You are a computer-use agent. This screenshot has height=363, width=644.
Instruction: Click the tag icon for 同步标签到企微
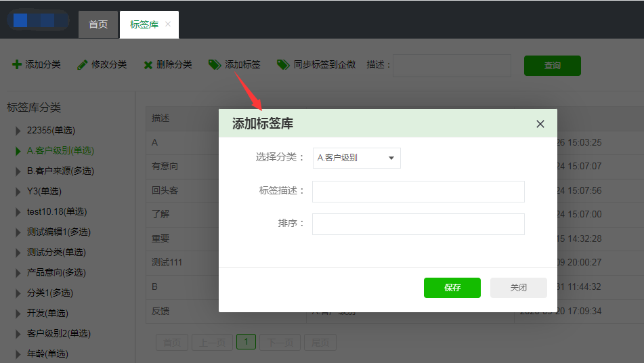pos(283,64)
